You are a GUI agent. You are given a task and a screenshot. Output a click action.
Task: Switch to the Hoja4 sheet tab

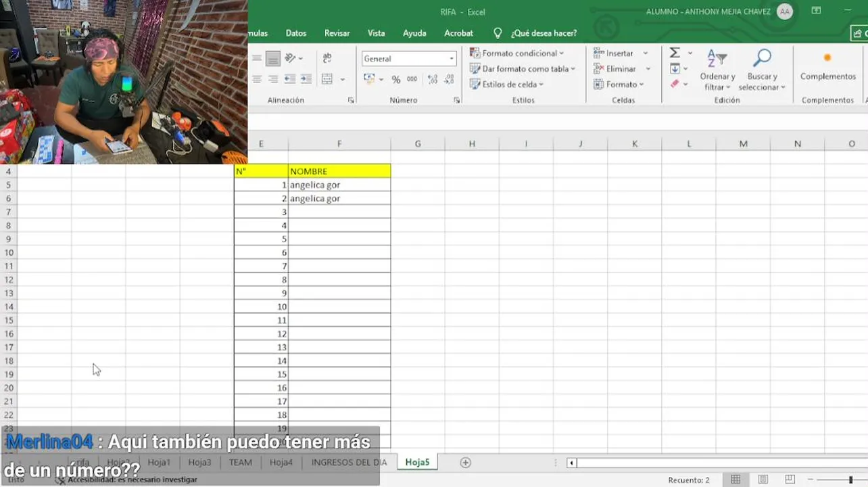(281, 463)
